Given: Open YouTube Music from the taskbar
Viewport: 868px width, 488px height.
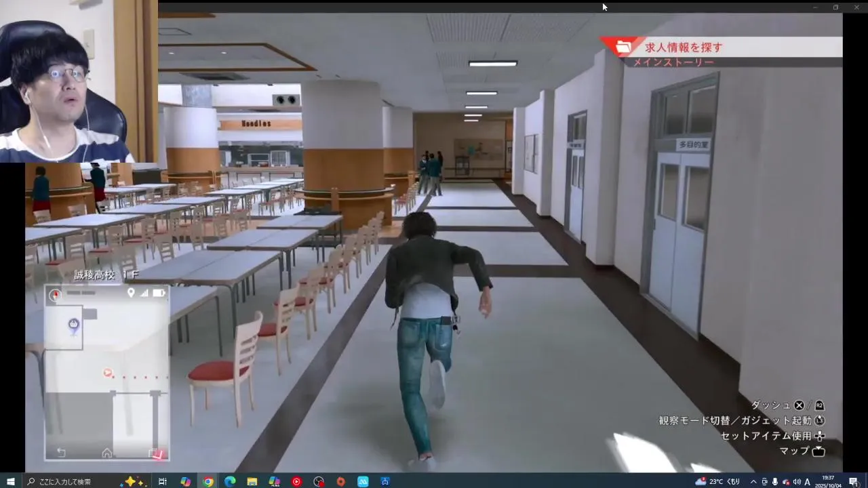Looking at the screenshot, I should pos(296,481).
